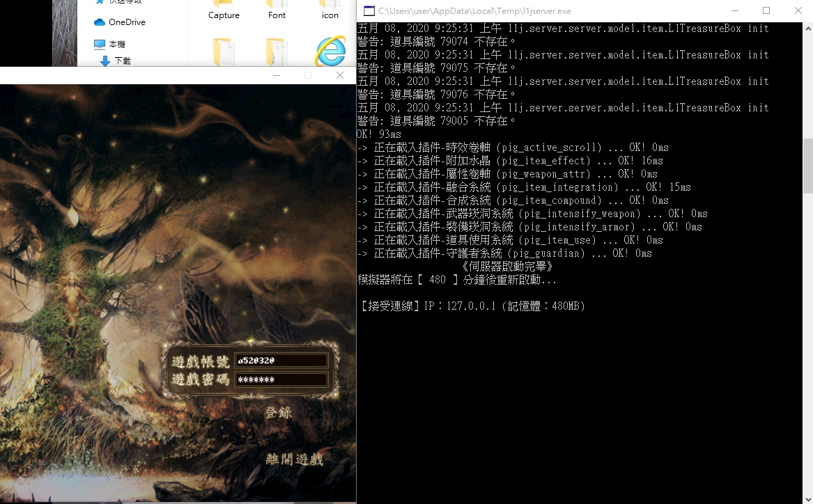Minimize the game client window
Image resolution: width=813 pixels, height=504 pixels.
coord(277,76)
